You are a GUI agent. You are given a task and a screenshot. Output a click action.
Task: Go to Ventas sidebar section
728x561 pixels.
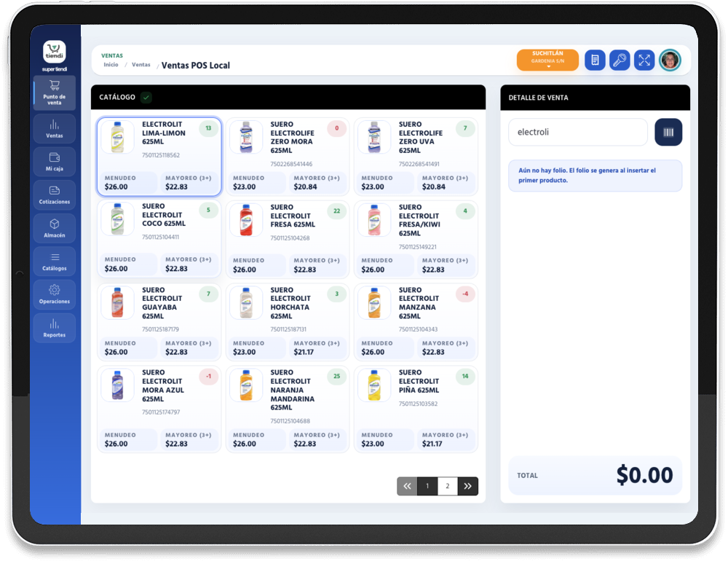55,129
